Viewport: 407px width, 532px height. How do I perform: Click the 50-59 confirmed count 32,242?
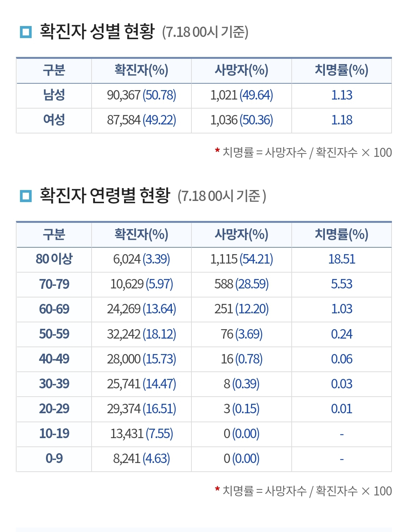click(x=124, y=334)
